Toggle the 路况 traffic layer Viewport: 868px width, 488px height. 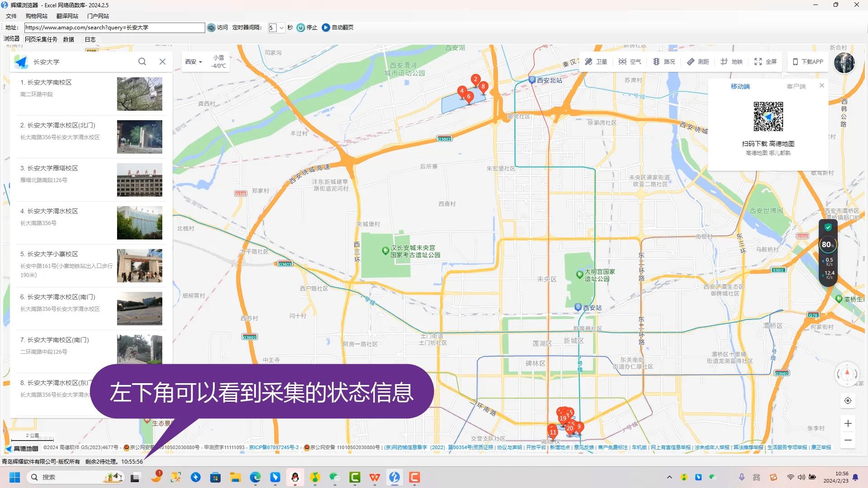click(x=664, y=61)
